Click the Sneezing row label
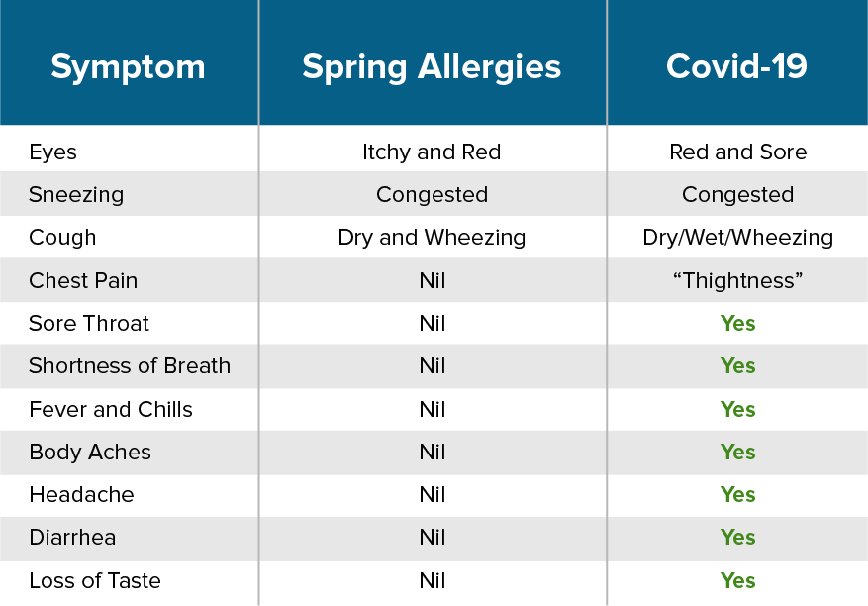 [x=76, y=195]
